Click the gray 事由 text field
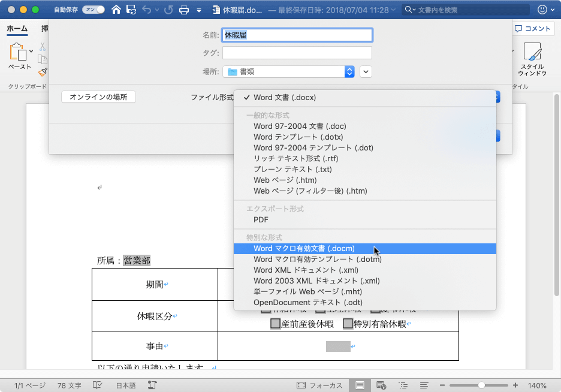Image resolution: width=561 pixels, height=392 pixels. [x=338, y=346]
